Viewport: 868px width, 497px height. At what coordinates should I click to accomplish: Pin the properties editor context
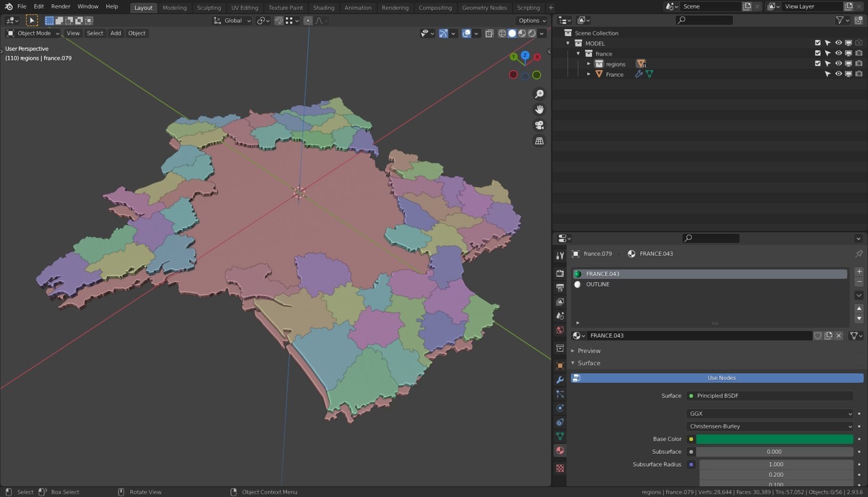(x=859, y=253)
